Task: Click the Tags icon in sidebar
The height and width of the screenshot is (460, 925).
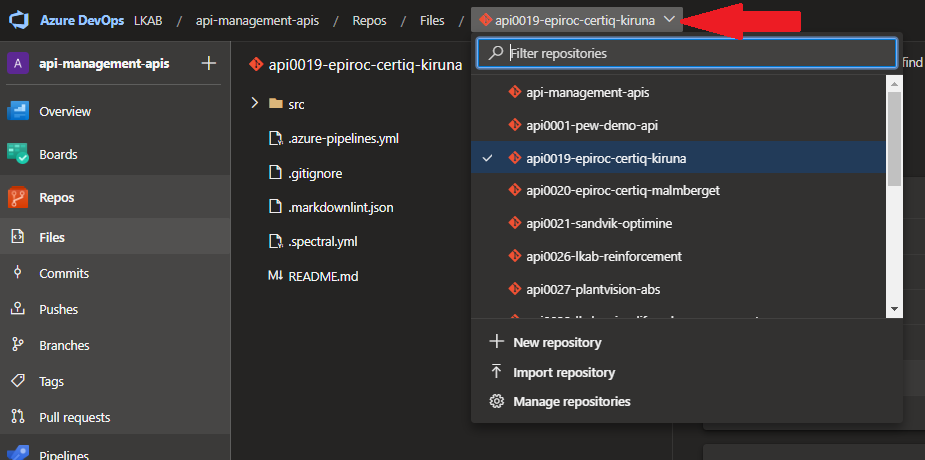Action: 18,381
